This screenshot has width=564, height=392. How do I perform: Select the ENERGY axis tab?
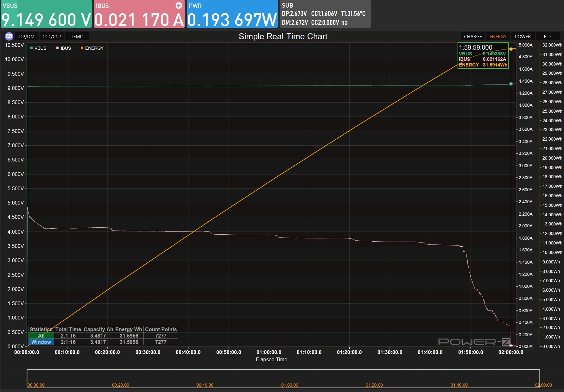(498, 37)
